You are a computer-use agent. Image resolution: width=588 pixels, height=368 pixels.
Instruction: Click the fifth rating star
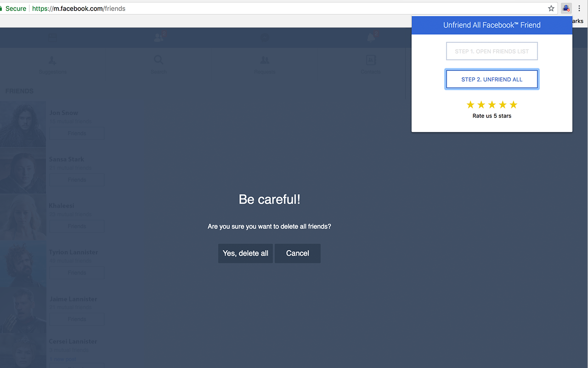[514, 105]
